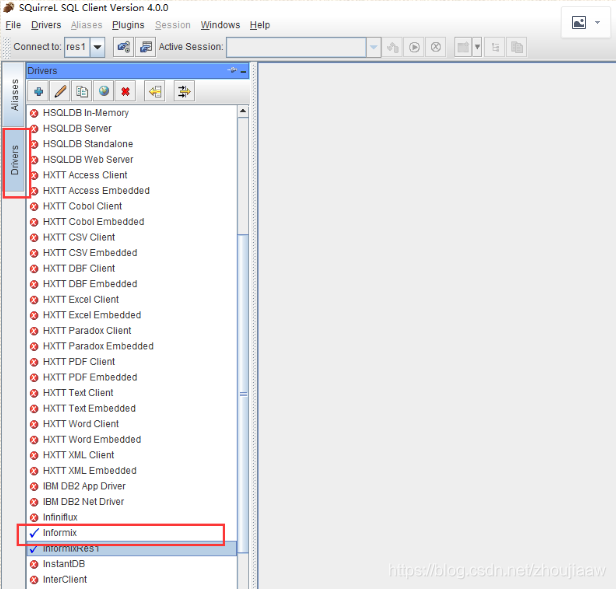The height and width of the screenshot is (589, 616).
Task: Click the Copy driver icon
Action: click(x=82, y=92)
